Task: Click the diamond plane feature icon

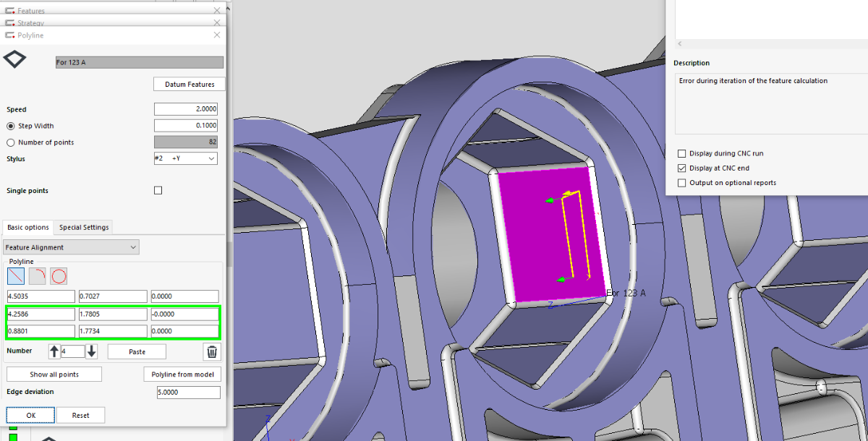Action: tap(14, 59)
